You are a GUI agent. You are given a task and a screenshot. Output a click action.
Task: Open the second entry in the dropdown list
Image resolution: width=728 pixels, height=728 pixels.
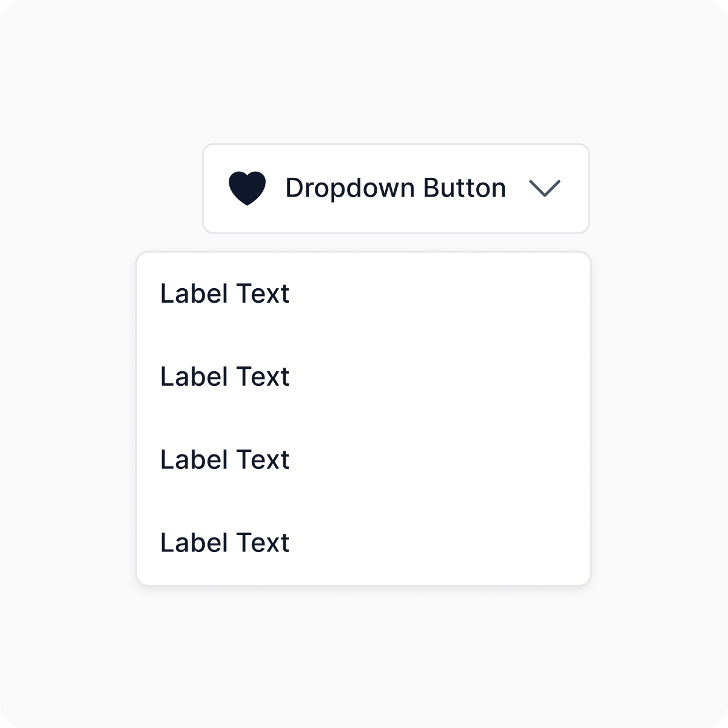225,377
